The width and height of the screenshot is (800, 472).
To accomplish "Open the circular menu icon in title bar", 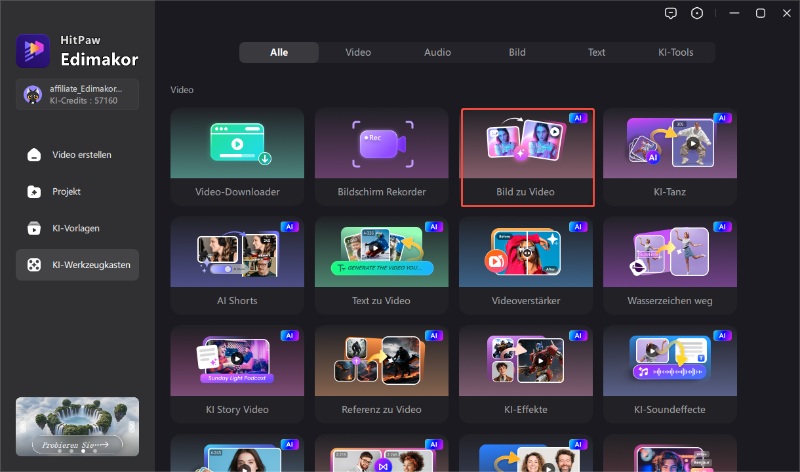I will coord(697,13).
